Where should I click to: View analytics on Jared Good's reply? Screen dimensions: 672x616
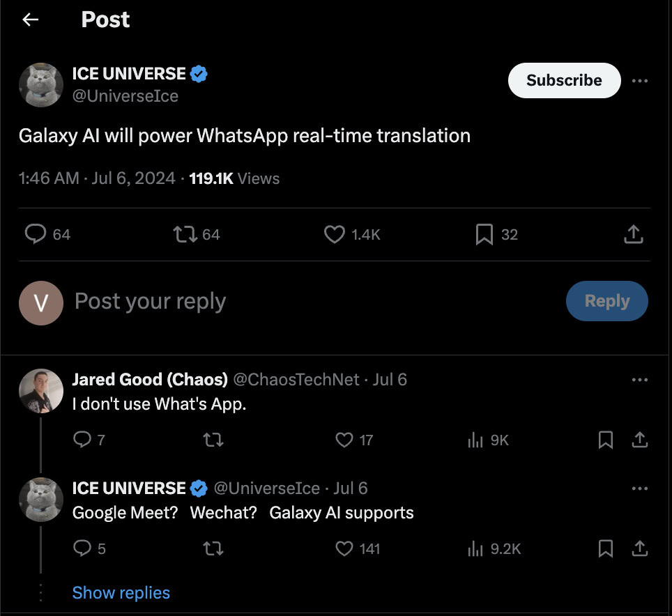475,440
